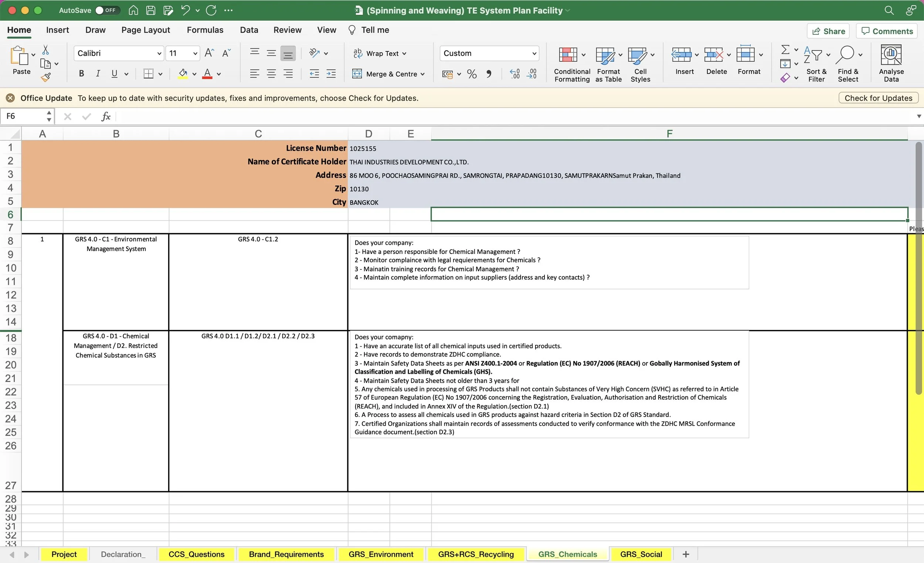Expand the formula bar chevron
The width and height of the screenshot is (924, 563).
point(919,116)
